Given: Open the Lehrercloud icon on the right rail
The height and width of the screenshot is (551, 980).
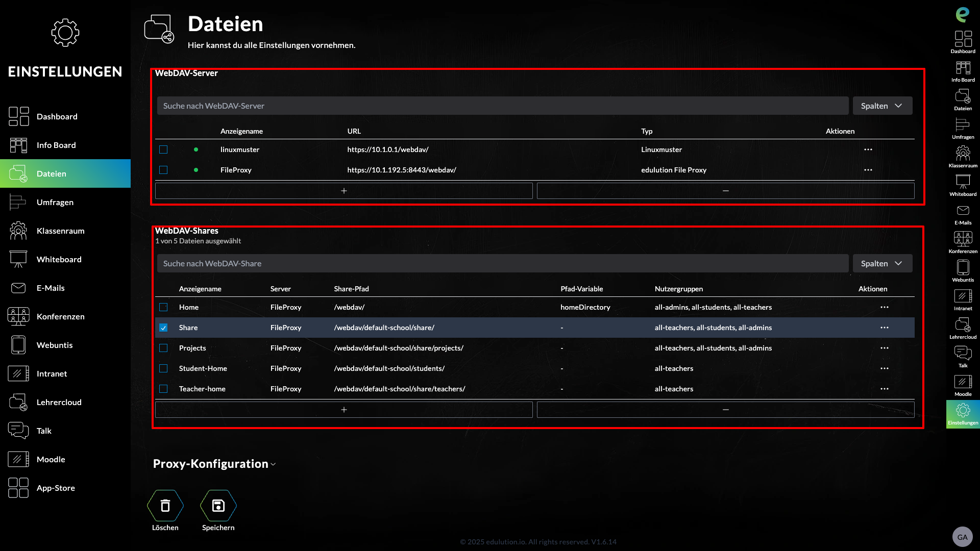Looking at the screenshot, I should point(963,324).
